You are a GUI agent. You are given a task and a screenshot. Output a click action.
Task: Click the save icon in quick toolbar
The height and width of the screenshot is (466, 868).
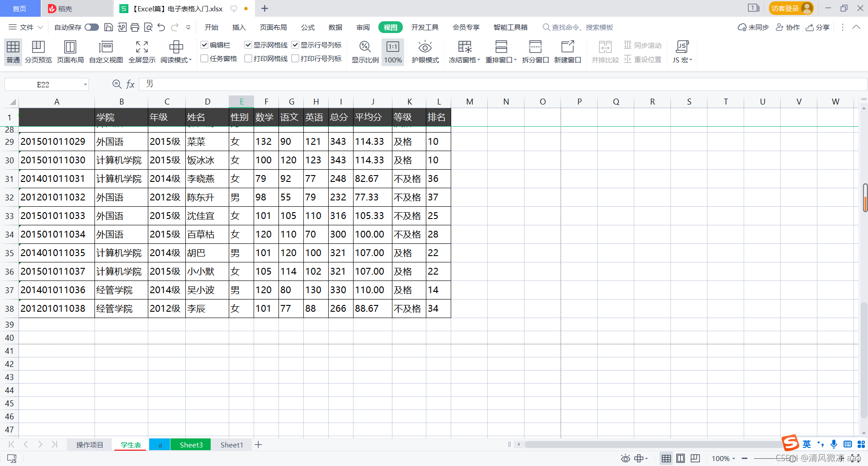(x=108, y=28)
